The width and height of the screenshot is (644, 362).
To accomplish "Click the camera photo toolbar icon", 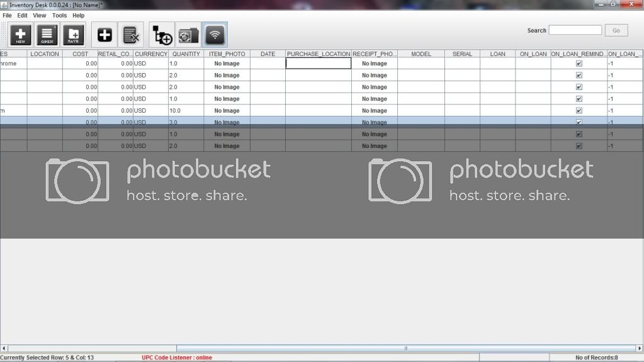I will point(188,35).
